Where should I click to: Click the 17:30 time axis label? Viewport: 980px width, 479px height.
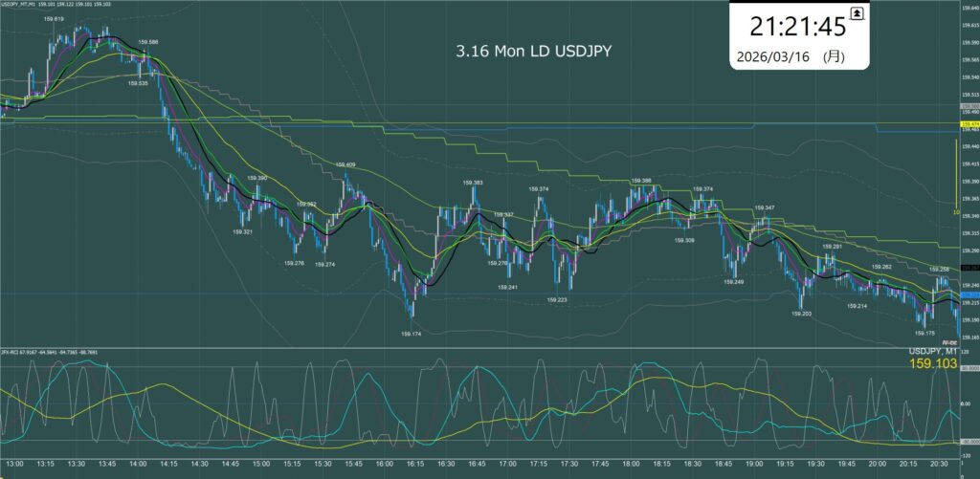click(568, 464)
